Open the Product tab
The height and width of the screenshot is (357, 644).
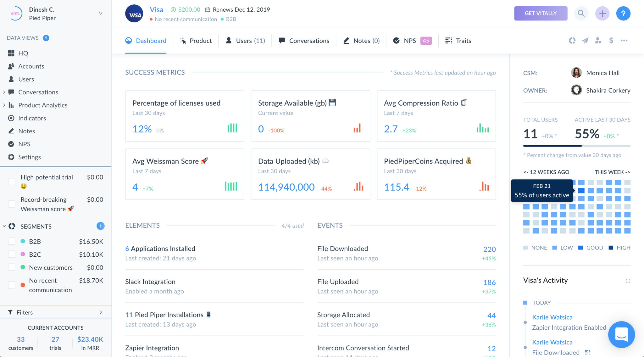[196, 41]
